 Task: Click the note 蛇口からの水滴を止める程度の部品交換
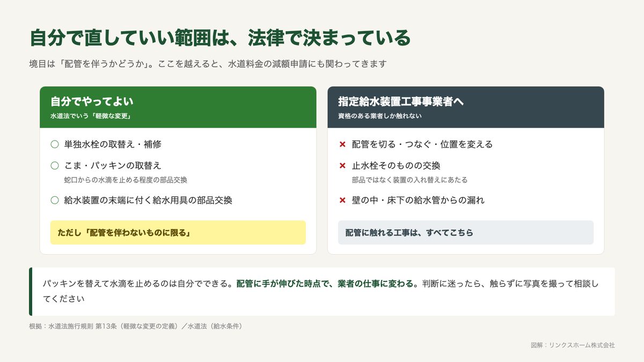point(126,180)
